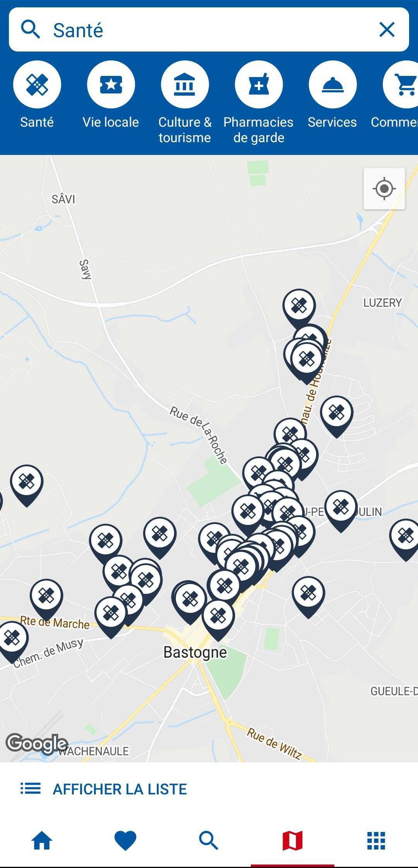Viewport: 418px width, 868px height.
Task: Show Pharmacies de garde on the map
Action: coord(259,84)
